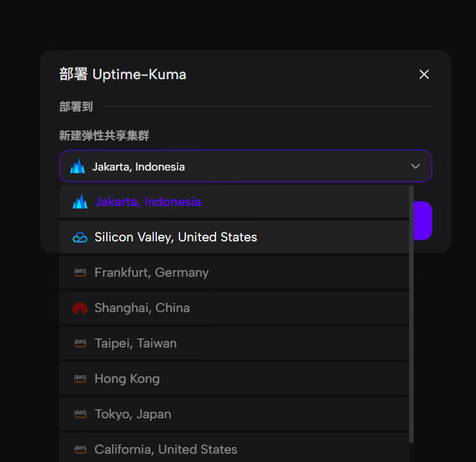Viewport: 476px width, 462px height.
Task: Collapse the region dropdown using chevron arrow
Action: pos(416,167)
